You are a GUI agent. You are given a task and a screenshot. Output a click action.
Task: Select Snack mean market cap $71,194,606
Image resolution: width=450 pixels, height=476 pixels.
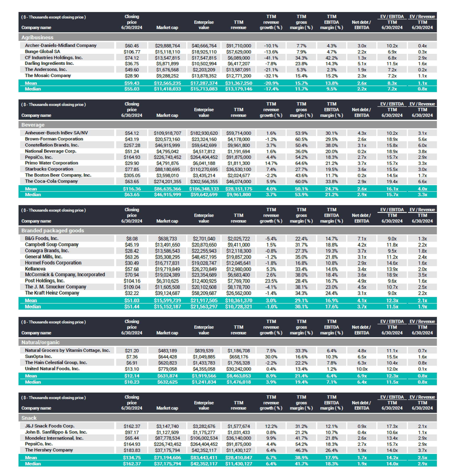[x=167, y=458]
